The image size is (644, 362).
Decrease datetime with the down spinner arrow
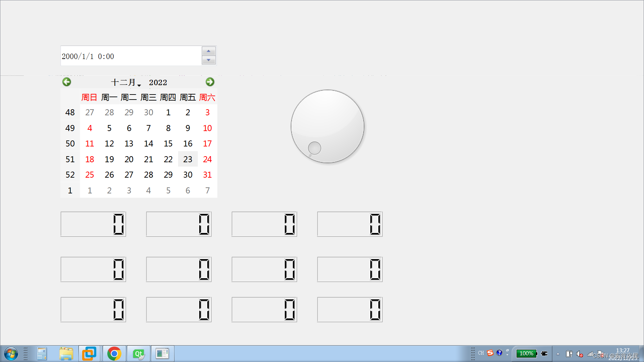click(209, 60)
